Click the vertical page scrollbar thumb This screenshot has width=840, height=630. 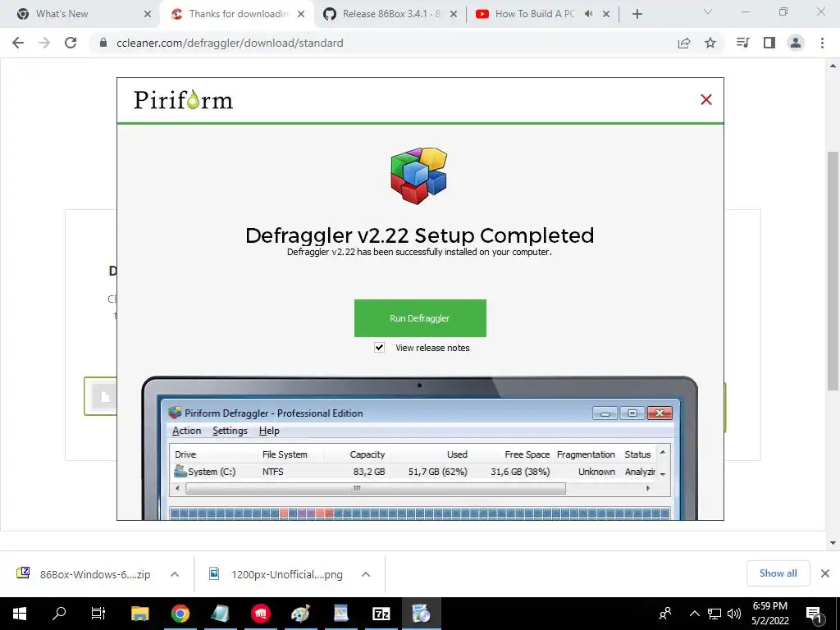[x=833, y=271]
